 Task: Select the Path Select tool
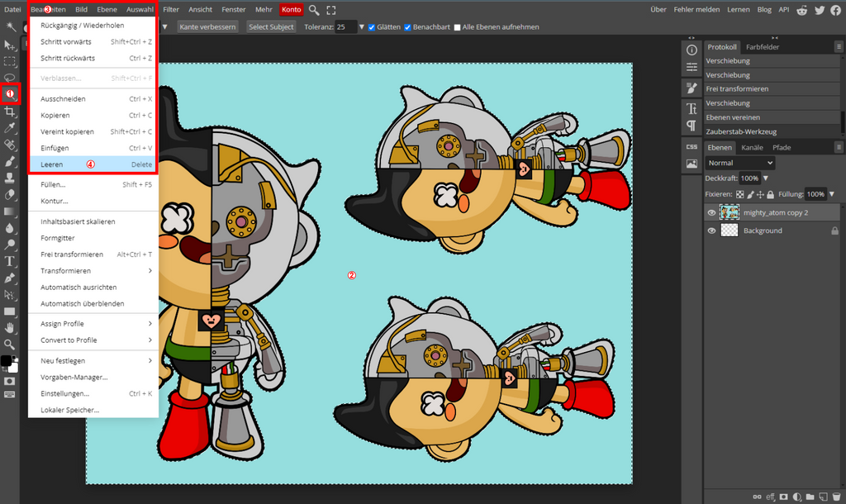tap(10, 295)
